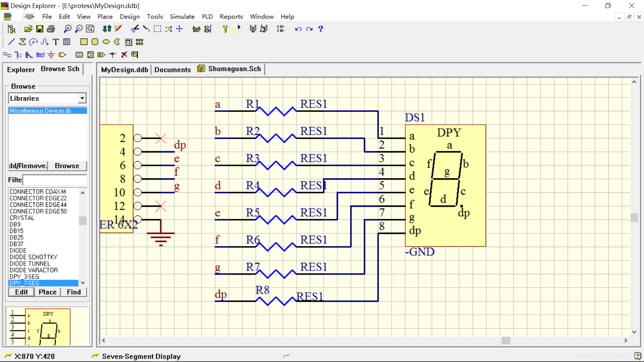Screen dimensions: 644x362
Task: Select the Place Text 'T' tool
Action: pos(56,42)
